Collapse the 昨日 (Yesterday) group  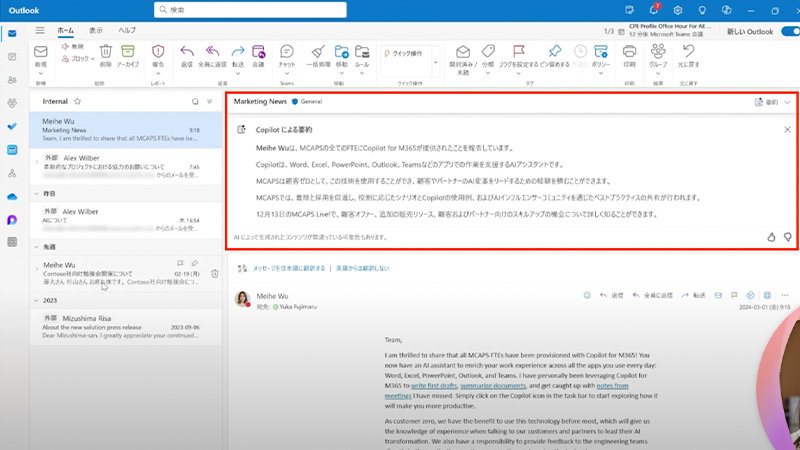(36, 193)
